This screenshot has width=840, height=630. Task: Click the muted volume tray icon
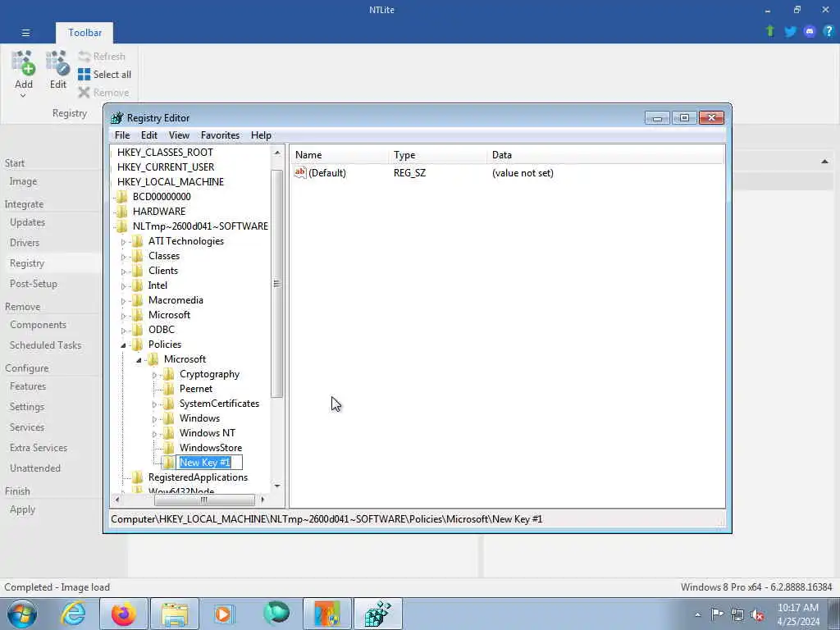(757, 615)
